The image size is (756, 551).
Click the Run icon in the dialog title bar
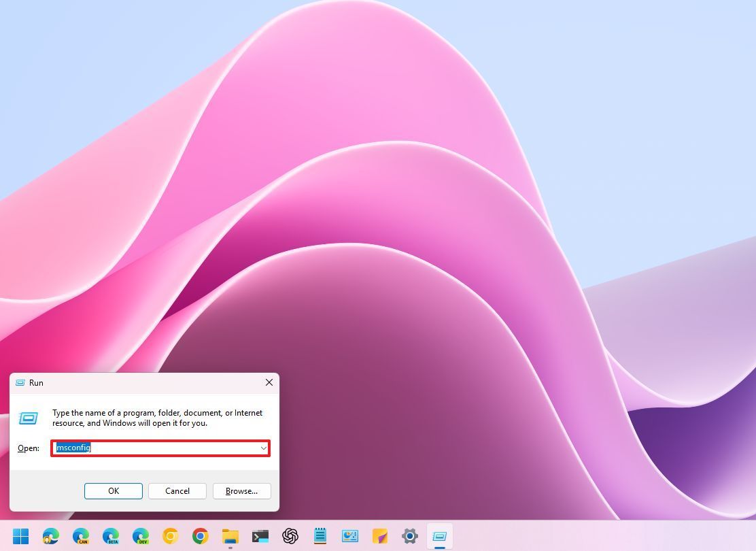20,382
